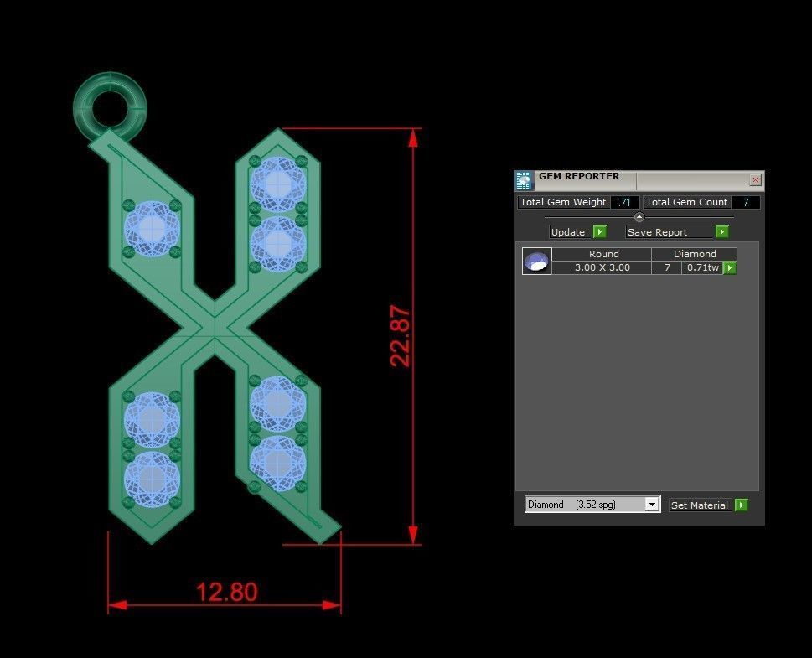Click the gem quantity cell 7
The width and height of the screenshot is (812, 658).
tap(667, 268)
